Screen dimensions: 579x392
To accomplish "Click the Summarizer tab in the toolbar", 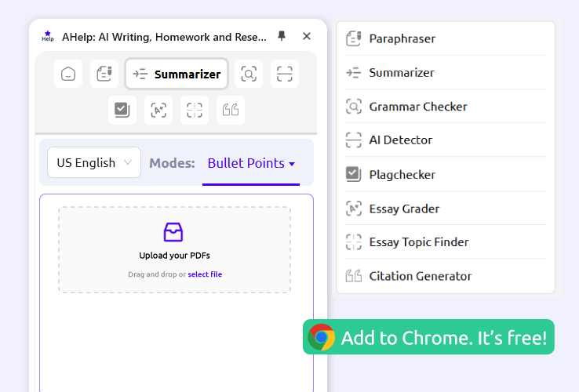I will coord(177,74).
